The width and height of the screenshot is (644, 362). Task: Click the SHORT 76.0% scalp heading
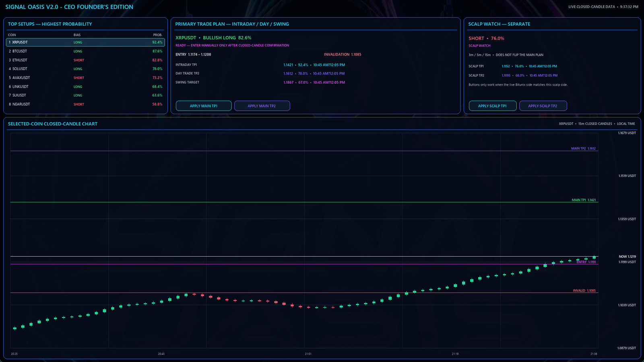(486, 39)
